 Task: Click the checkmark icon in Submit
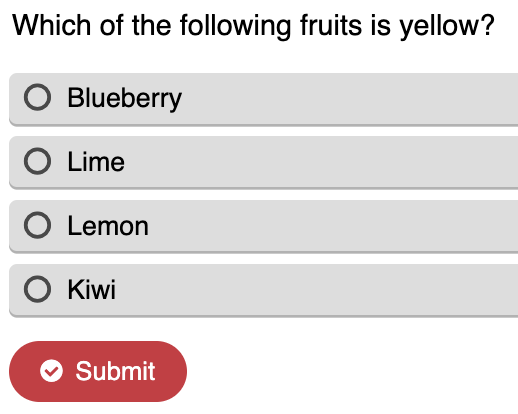(51, 371)
